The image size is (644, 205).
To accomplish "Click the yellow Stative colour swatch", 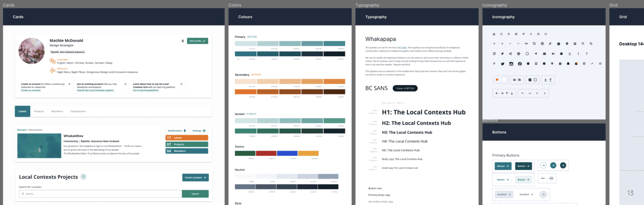I will point(308,153).
